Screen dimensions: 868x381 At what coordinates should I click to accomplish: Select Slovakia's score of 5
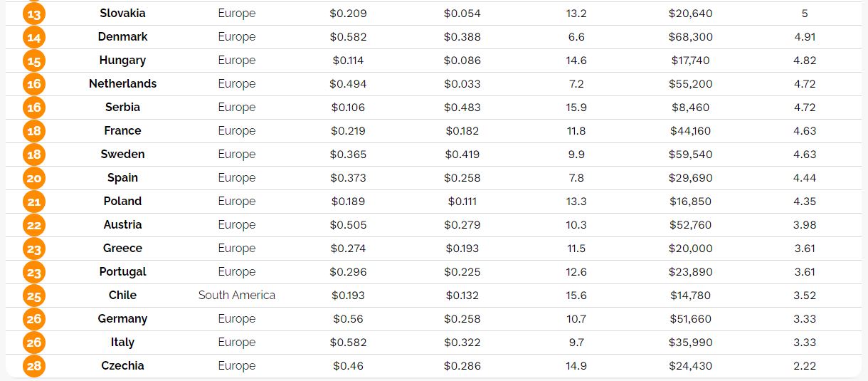804,14
